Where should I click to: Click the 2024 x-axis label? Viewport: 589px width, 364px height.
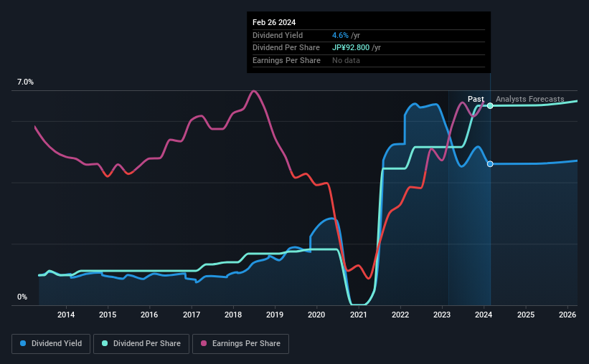click(484, 315)
